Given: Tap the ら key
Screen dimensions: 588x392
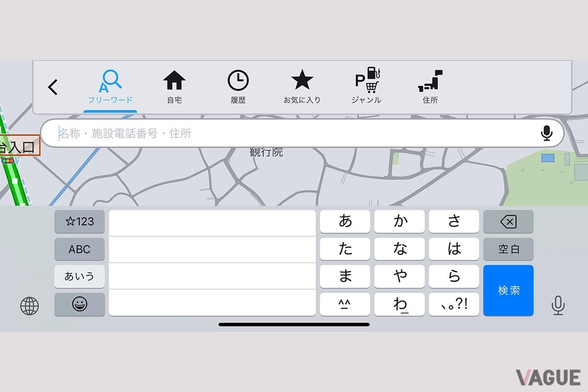Looking at the screenshot, I should coord(454,276).
